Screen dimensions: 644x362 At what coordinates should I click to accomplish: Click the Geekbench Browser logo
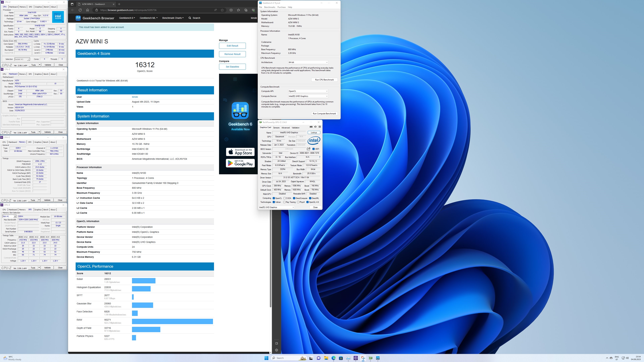click(x=95, y=18)
